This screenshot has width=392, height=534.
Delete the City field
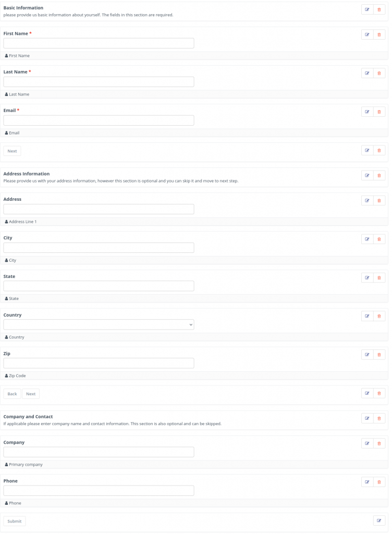379,239
